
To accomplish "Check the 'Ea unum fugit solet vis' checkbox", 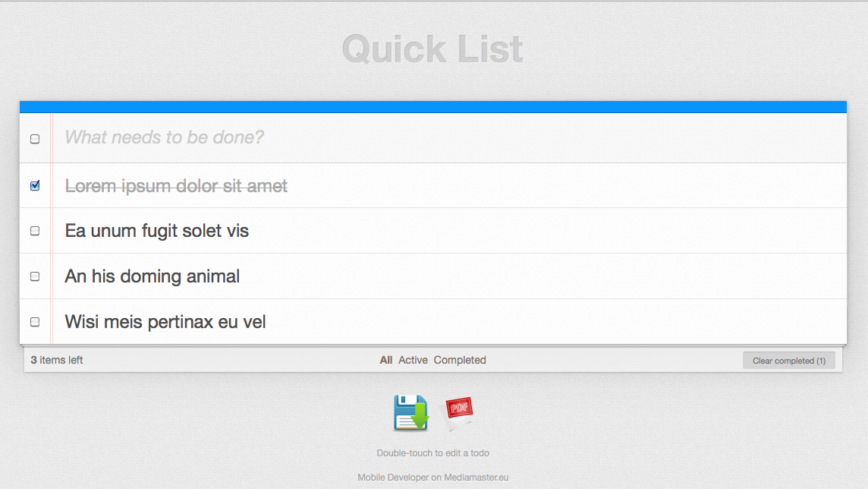I will [35, 231].
